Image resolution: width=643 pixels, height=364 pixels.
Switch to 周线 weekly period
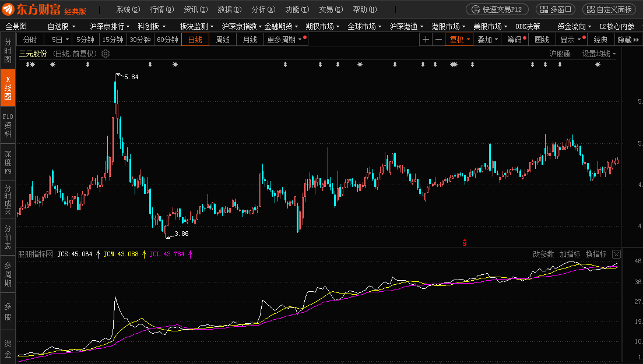coord(223,40)
